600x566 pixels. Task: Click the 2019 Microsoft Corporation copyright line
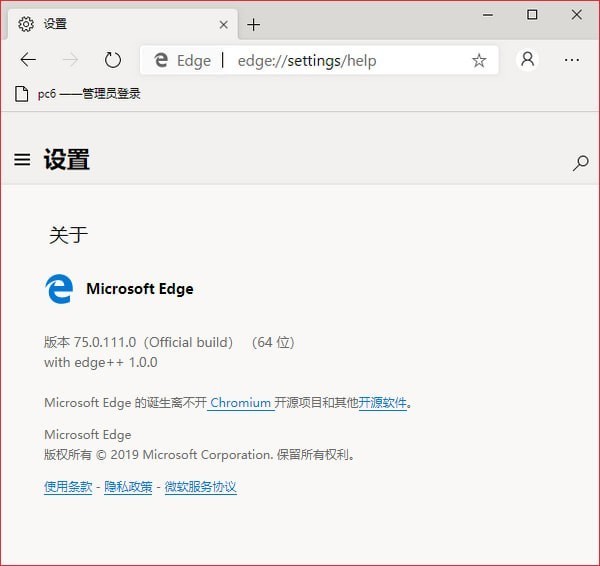[x=199, y=455]
